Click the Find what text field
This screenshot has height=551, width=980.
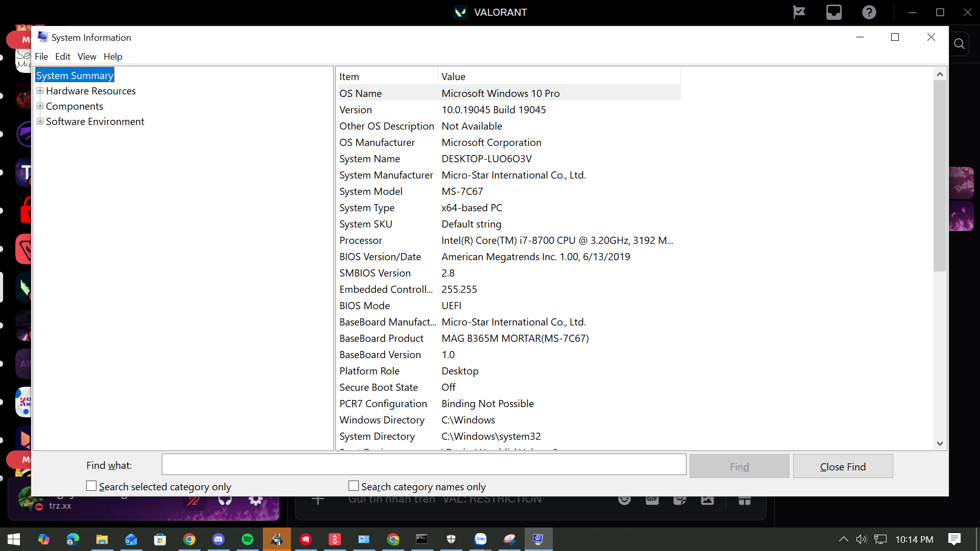pos(424,465)
